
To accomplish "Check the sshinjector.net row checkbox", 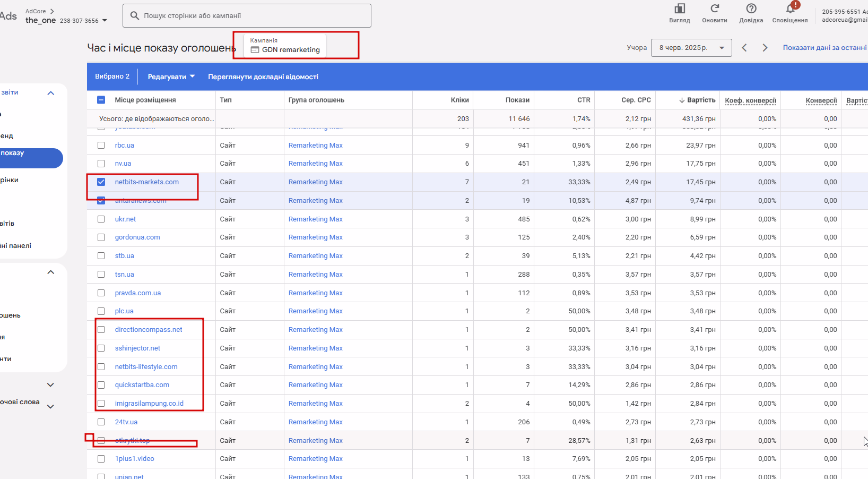I will click(x=101, y=348).
